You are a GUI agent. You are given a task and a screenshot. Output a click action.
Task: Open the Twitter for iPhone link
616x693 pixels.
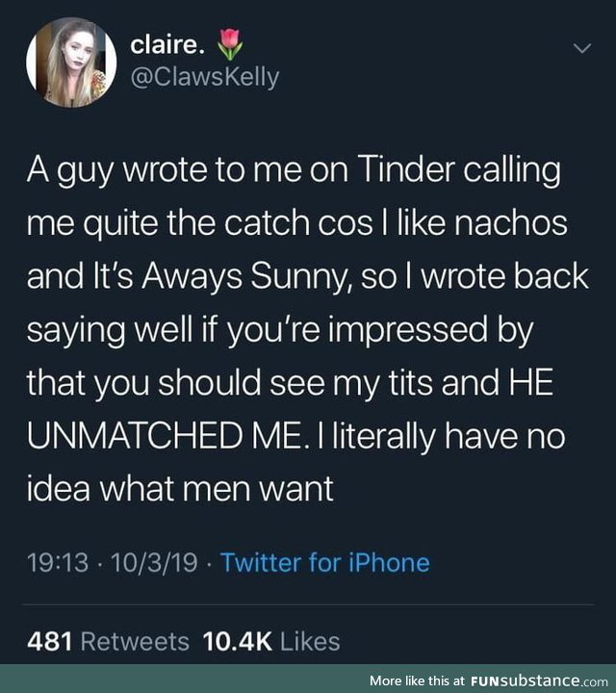pos(324,563)
